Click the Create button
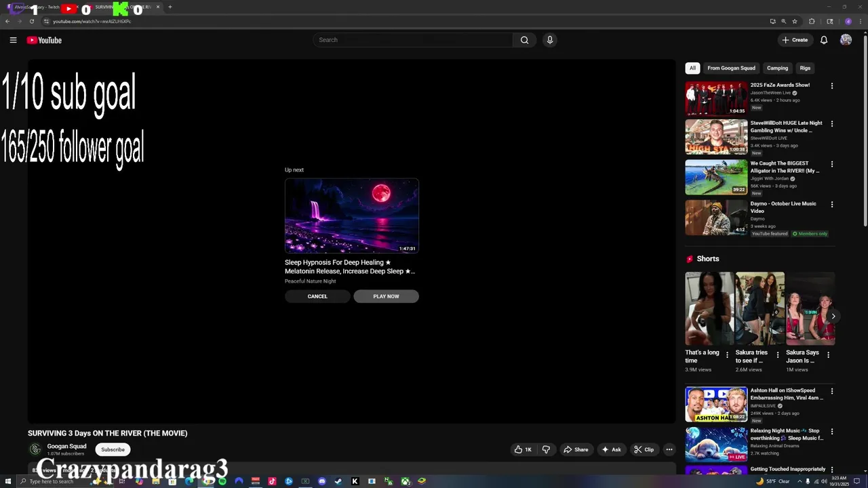 pyautogui.click(x=795, y=40)
